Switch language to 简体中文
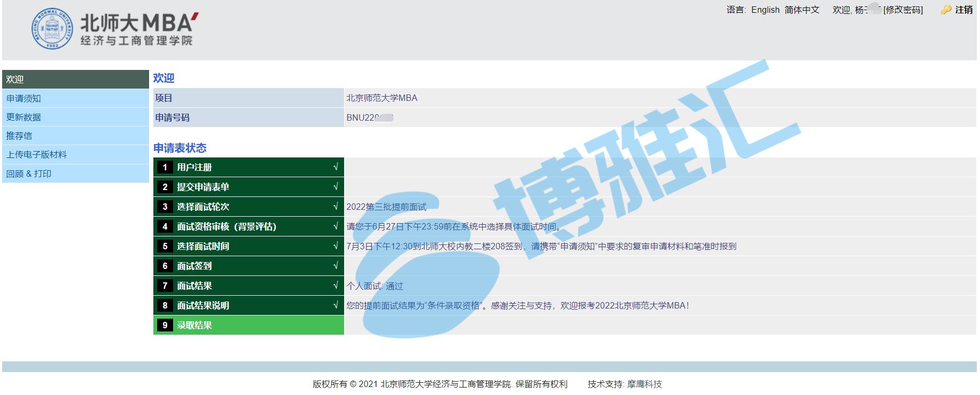The height and width of the screenshot is (395, 980). pyautogui.click(x=802, y=10)
